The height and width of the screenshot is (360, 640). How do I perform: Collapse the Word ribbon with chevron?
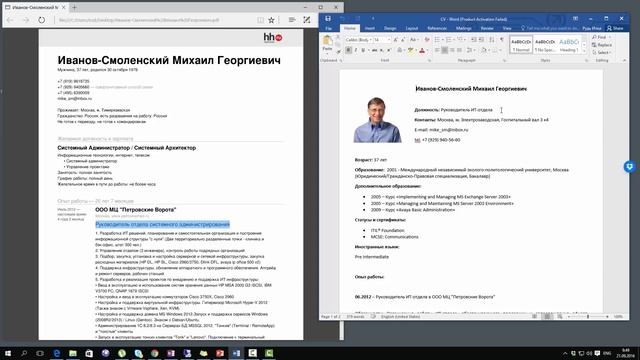624,60
